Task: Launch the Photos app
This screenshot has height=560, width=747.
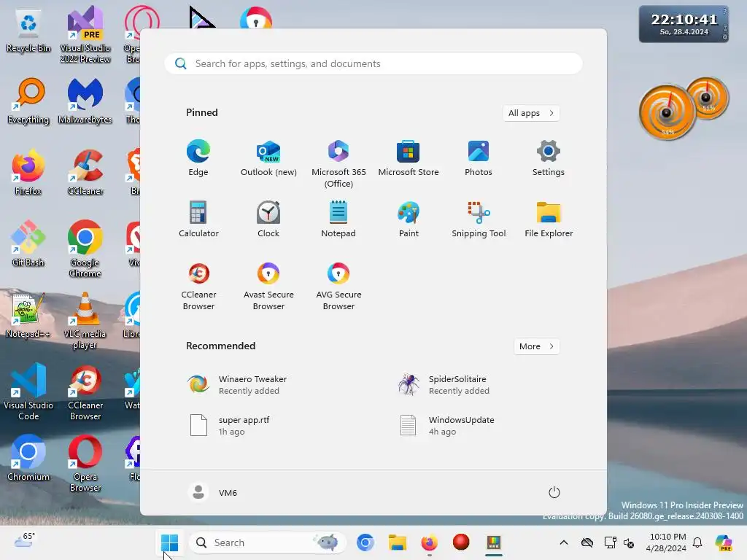Action: (479, 158)
